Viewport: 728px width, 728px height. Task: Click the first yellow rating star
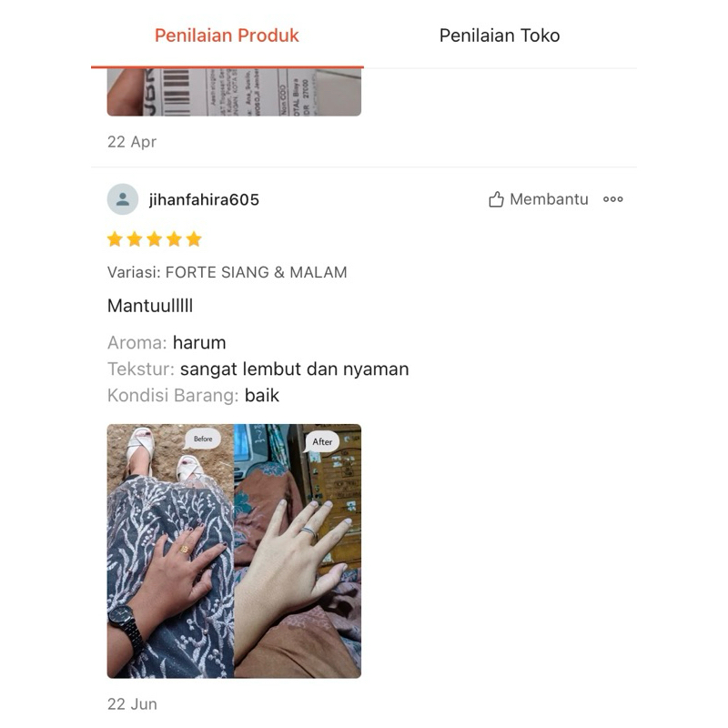point(115,239)
